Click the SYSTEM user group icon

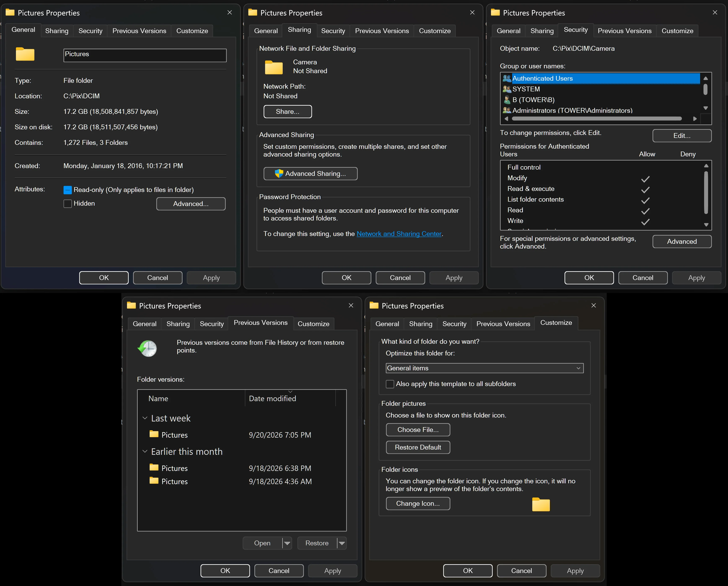pyautogui.click(x=506, y=89)
